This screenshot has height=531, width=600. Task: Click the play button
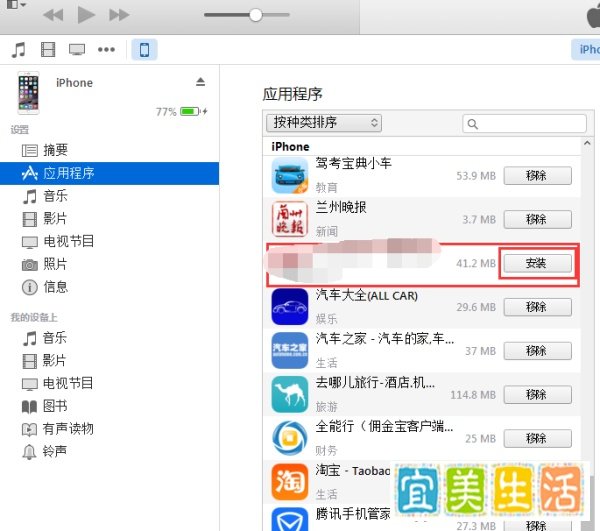(86, 15)
